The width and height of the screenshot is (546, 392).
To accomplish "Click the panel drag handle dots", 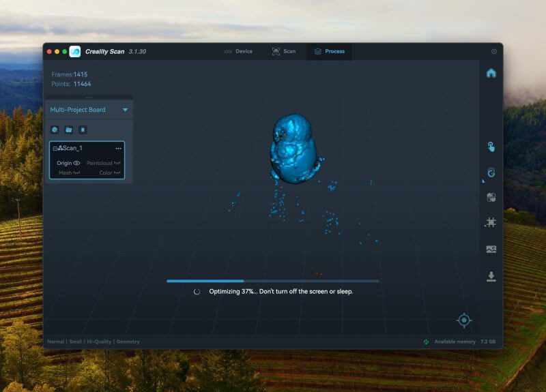I will pyautogui.click(x=89, y=97).
